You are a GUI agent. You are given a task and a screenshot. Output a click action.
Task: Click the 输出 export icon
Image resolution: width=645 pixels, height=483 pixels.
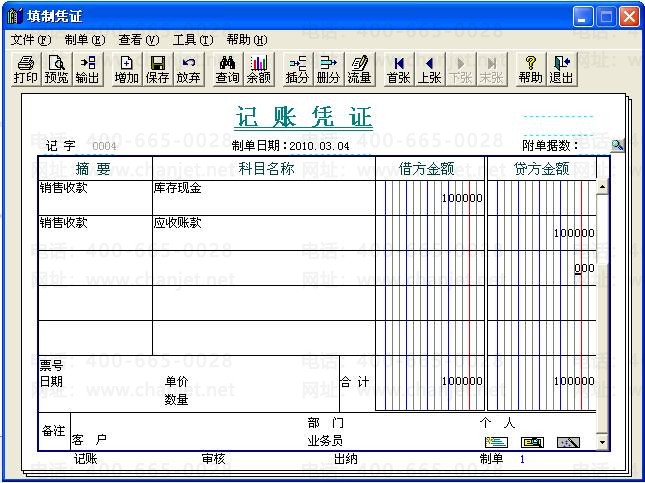(x=87, y=69)
